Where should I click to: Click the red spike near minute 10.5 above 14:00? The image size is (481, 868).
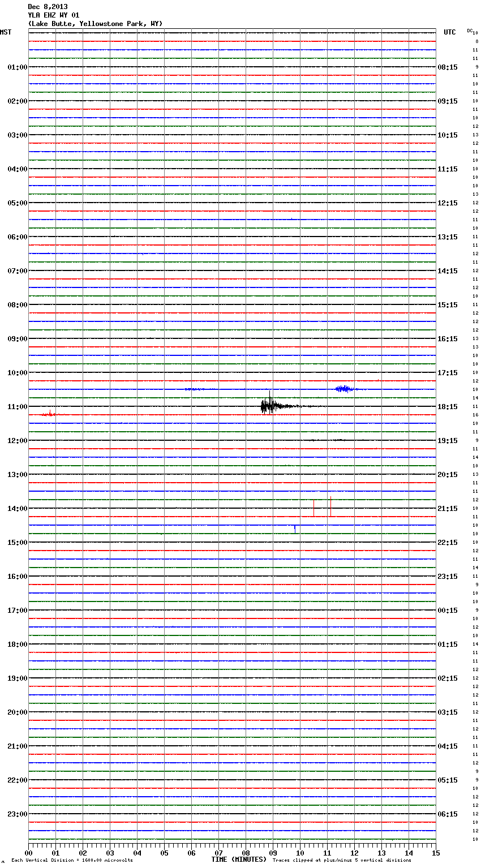pyautogui.click(x=313, y=508)
